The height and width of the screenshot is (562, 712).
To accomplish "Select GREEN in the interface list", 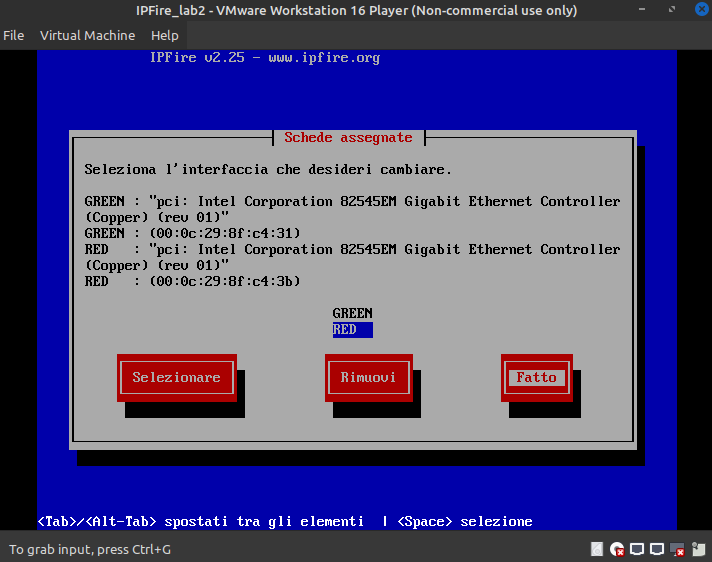I will coord(352,313).
